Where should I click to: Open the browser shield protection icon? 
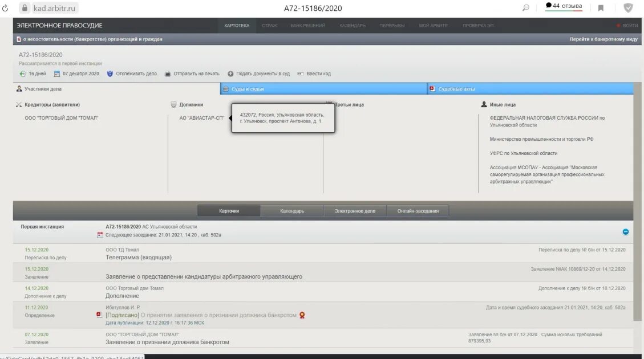click(x=628, y=8)
